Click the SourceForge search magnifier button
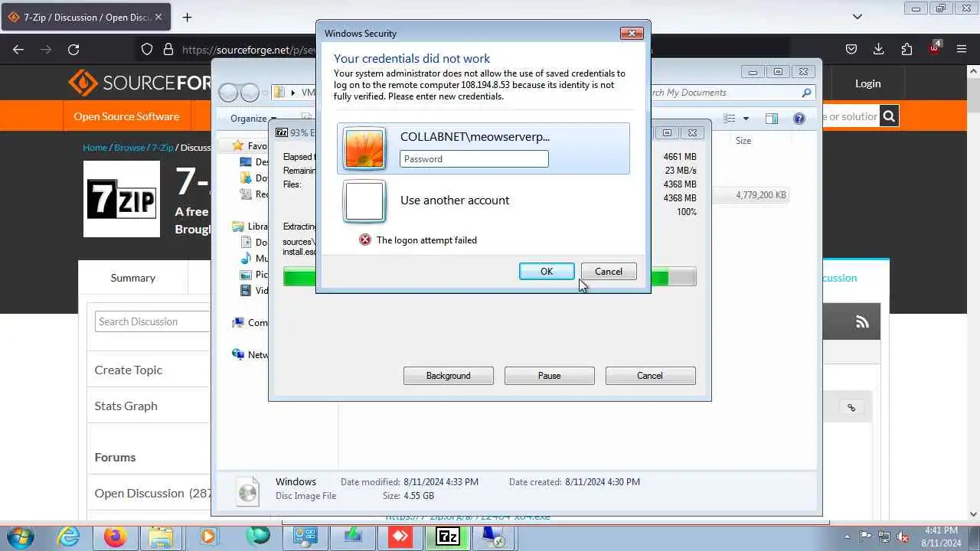980x551 pixels. tap(888, 116)
